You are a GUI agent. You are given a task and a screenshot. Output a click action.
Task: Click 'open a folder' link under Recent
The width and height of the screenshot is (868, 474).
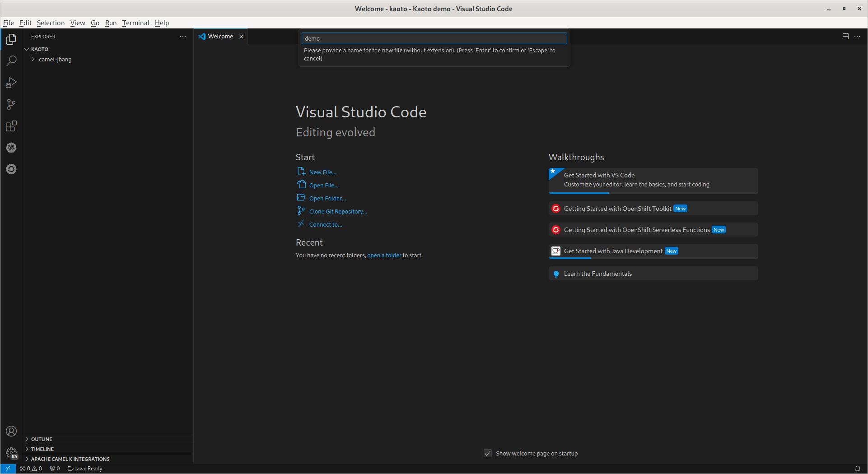[384, 256]
